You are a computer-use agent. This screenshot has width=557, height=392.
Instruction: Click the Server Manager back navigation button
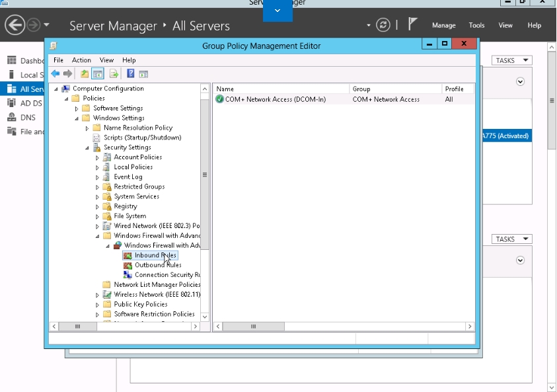pyautogui.click(x=15, y=25)
